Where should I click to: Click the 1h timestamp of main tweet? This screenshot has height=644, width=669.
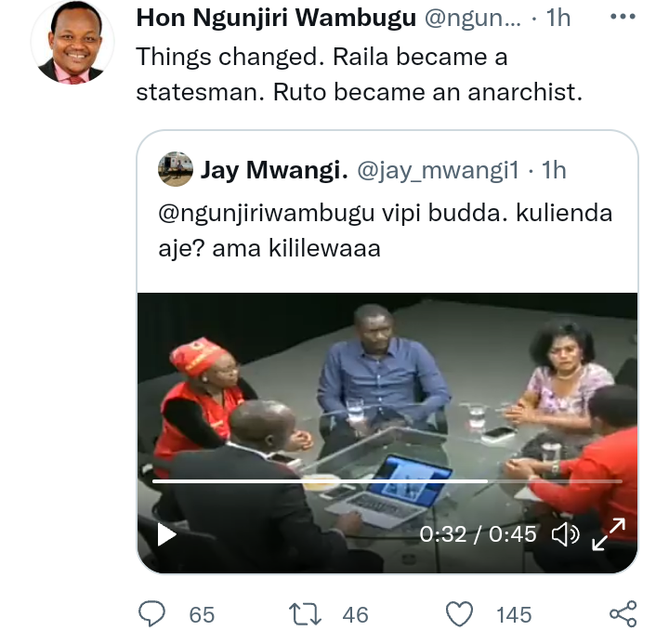[x=558, y=18]
